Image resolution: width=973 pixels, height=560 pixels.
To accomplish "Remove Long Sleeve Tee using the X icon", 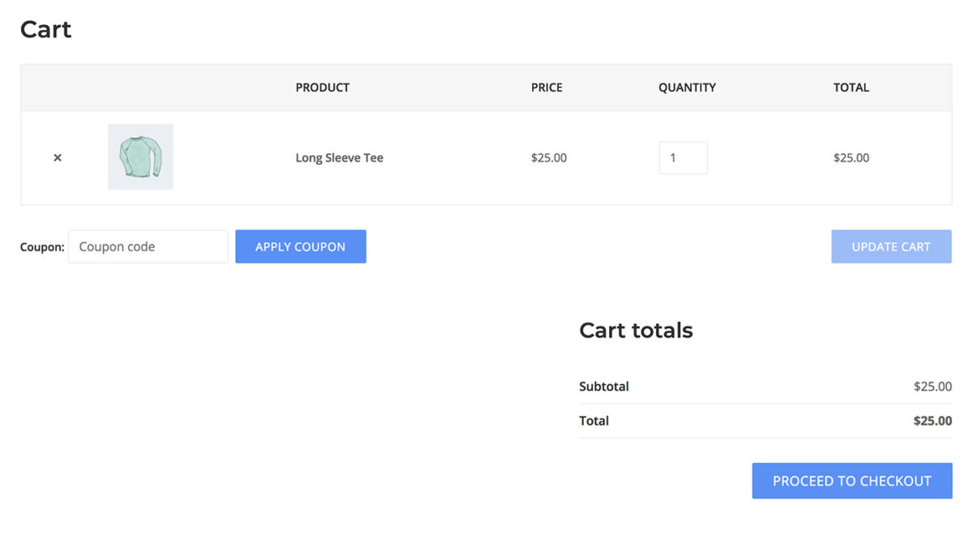I will pos(58,157).
